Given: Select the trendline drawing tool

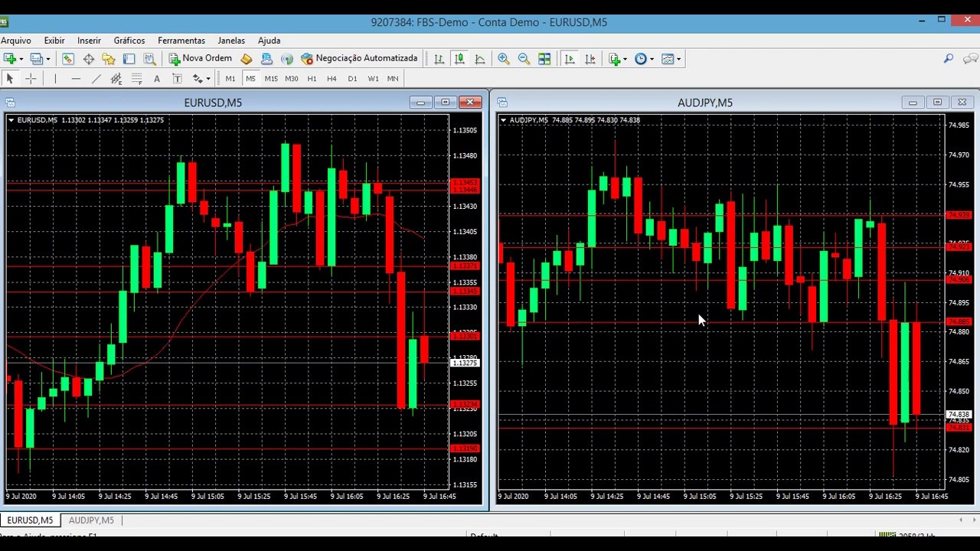Looking at the screenshot, I should point(96,79).
